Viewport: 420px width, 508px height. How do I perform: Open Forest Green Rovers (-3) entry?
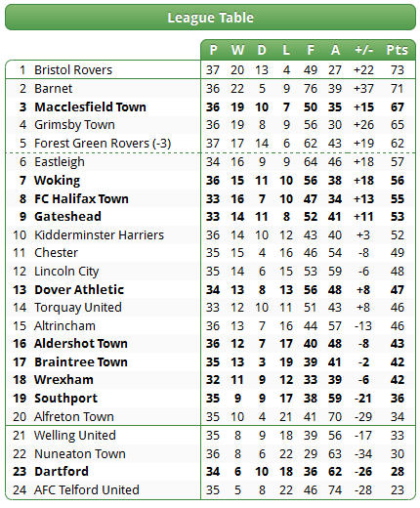point(103,144)
